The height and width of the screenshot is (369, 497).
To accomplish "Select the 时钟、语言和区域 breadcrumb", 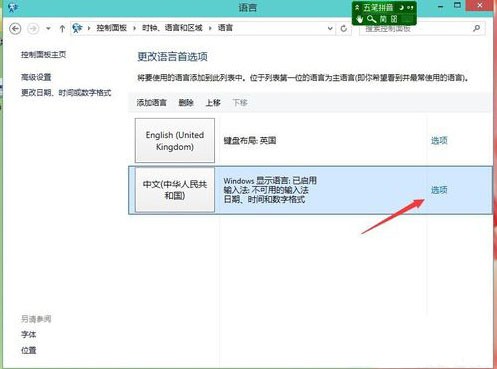I will click(172, 28).
